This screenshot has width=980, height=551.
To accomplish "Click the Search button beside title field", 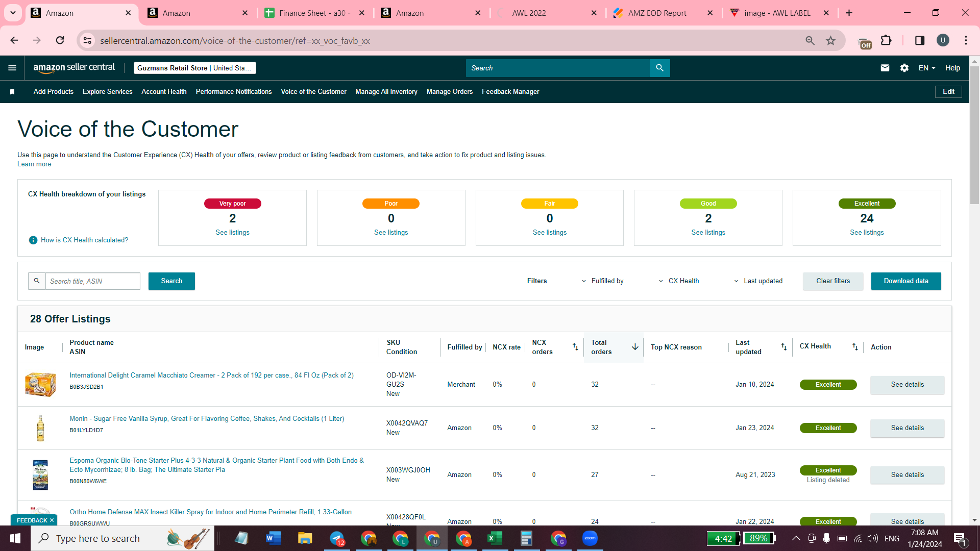I will [x=171, y=281].
